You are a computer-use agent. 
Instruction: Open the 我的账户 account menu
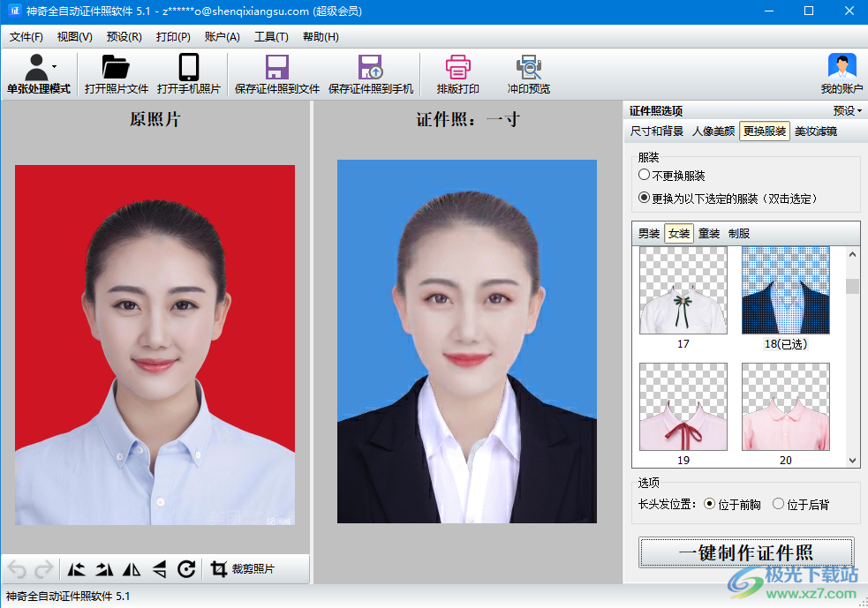click(x=842, y=73)
